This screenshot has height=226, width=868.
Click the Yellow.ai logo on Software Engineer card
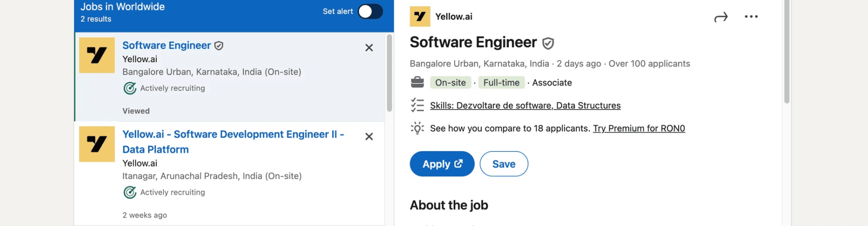[x=97, y=55]
